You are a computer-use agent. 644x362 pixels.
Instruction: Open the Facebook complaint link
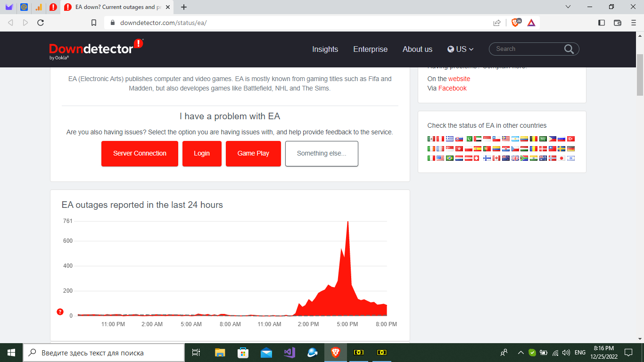pyautogui.click(x=453, y=88)
